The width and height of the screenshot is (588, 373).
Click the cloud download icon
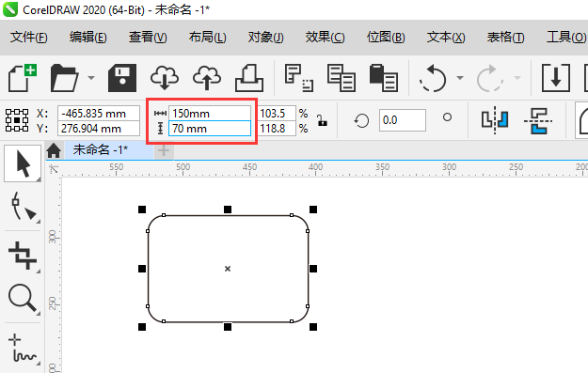coord(165,78)
